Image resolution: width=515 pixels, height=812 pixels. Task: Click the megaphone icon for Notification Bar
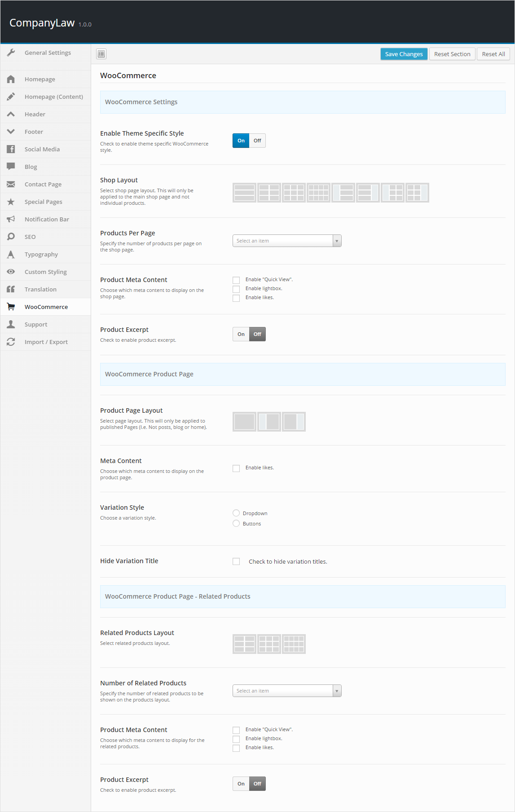pyautogui.click(x=11, y=219)
